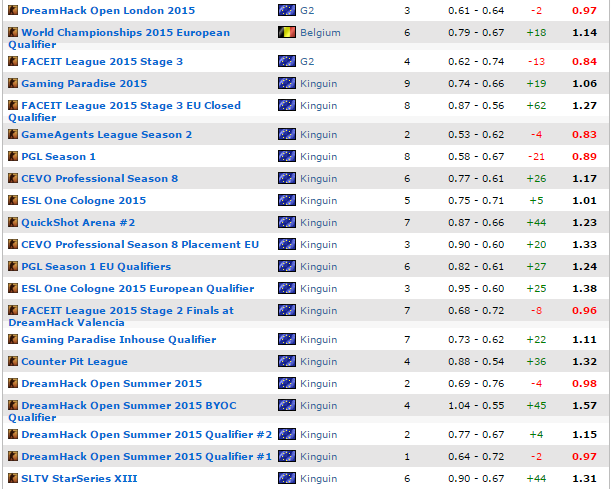
Task: Select 0.88 - 0.54 stats in Counter Pit row
Action: pyautogui.click(x=476, y=362)
